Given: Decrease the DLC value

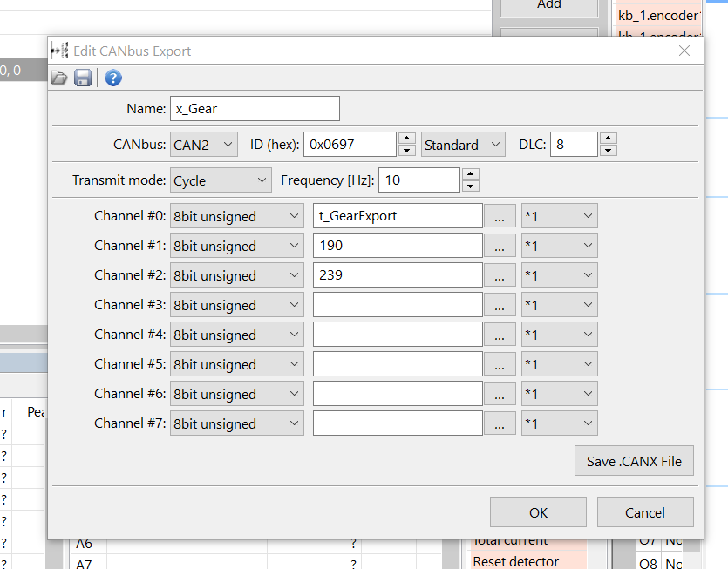Looking at the screenshot, I should point(609,151).
